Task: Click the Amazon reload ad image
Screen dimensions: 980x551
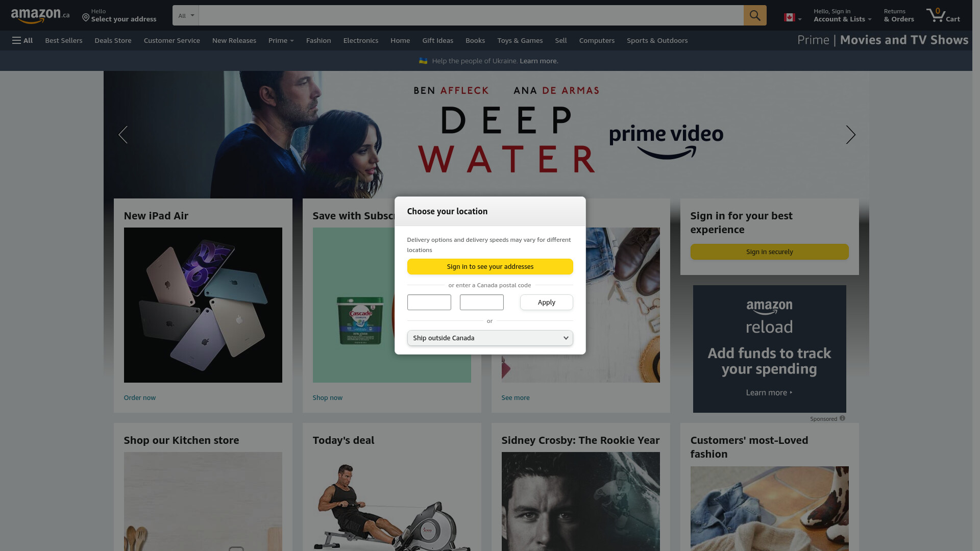Action: click(x=769, y=349)
